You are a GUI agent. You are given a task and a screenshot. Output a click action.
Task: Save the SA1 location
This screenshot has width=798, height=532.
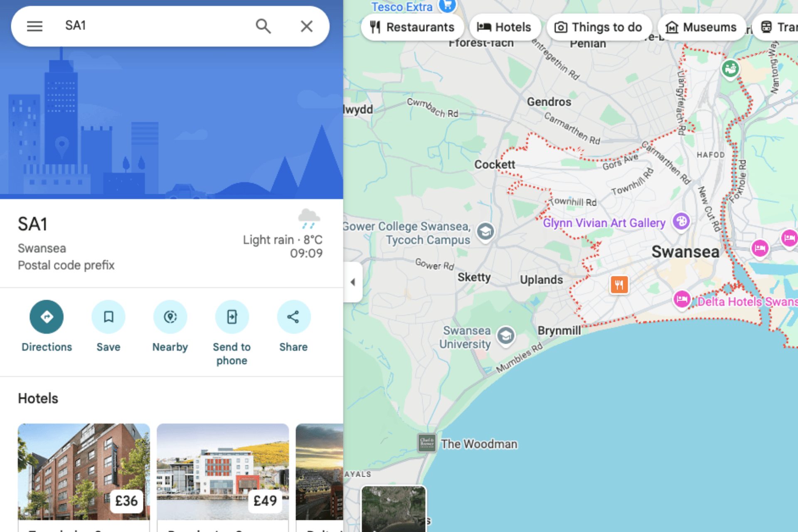point(108,317)
